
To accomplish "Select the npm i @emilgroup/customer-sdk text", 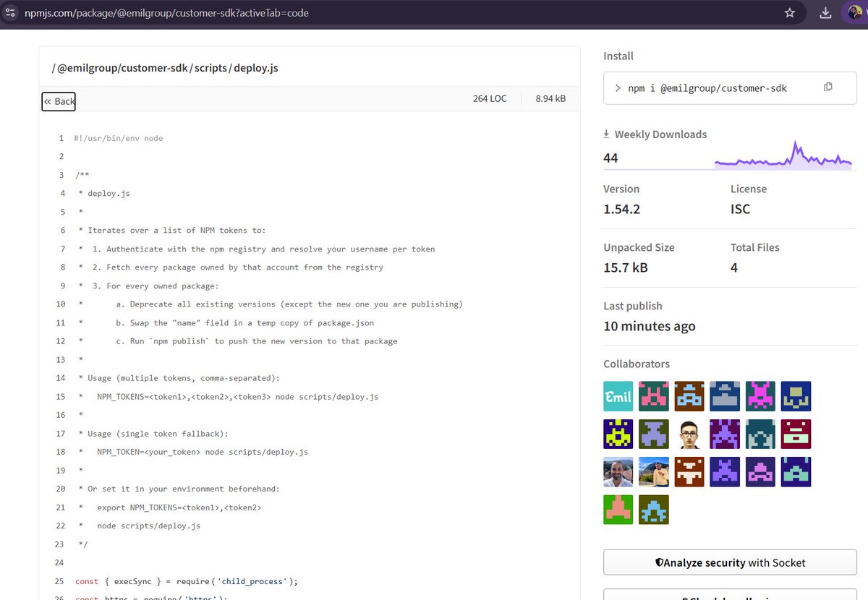I will click(707, 87).
